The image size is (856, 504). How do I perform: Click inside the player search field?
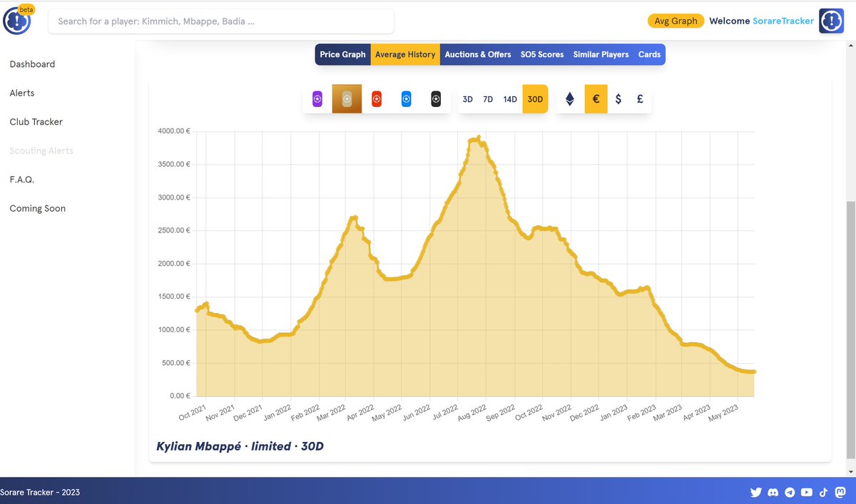tap(221, 21)
